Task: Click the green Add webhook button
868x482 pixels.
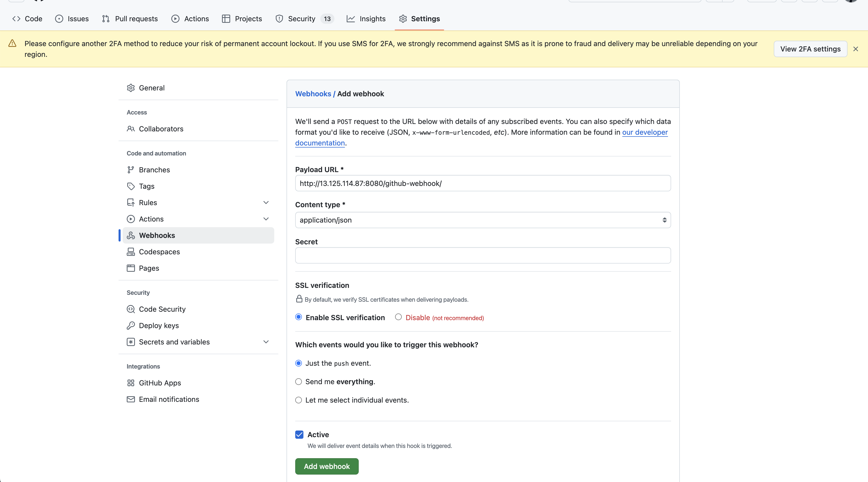Action: pos(326,466)
